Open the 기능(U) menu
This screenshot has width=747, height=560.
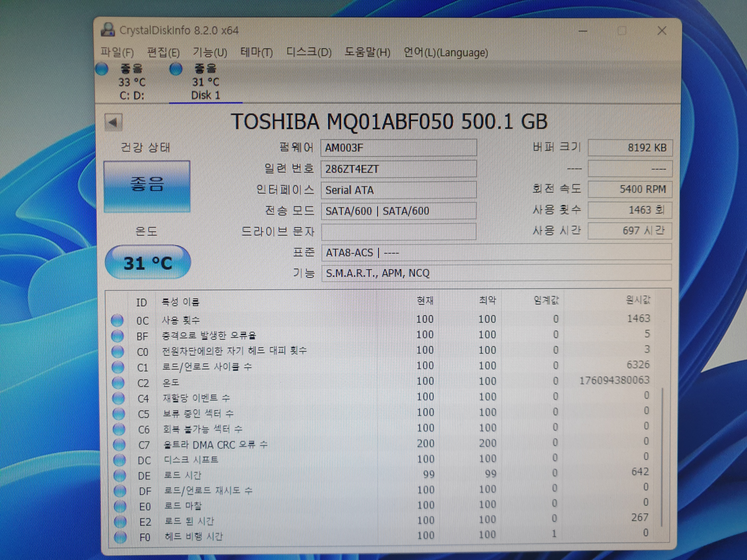[210, 52]
